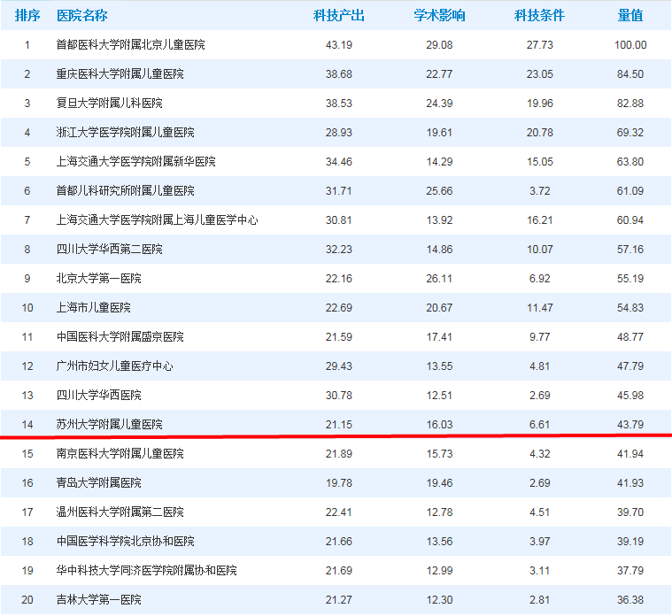
Task: Click the 科技条件 column header
Action: (x=539, y=15)
